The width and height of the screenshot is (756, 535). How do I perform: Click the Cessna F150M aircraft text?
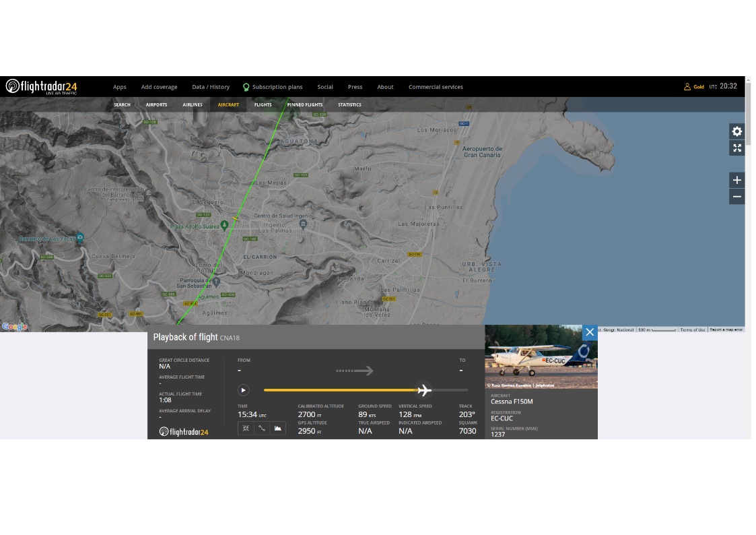[x=512, y=402]
